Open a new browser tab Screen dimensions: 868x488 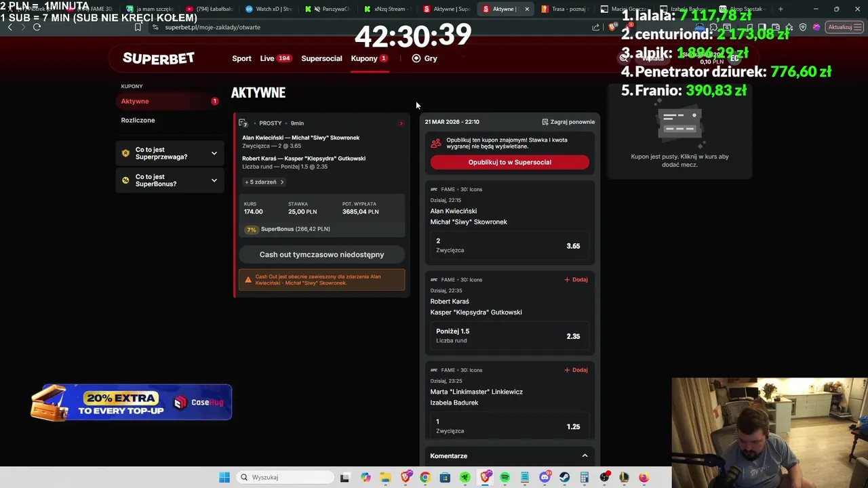pos(781,9)
